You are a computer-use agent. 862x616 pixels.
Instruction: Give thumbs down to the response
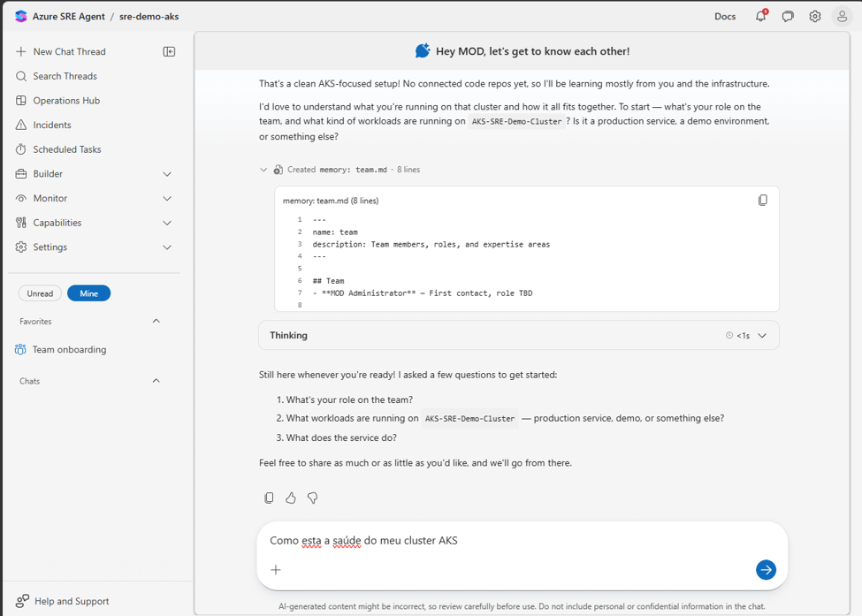pyautogui.click(x=312, y=498)
